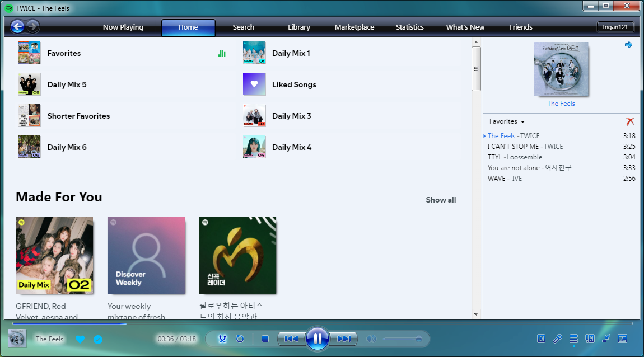
Task: Open the Ingan121 account button
Action: coord(615,27)
